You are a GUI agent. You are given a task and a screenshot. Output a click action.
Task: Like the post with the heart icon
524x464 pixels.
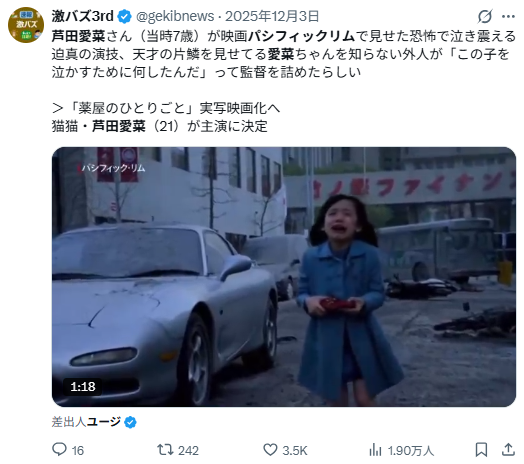(270, 450)
